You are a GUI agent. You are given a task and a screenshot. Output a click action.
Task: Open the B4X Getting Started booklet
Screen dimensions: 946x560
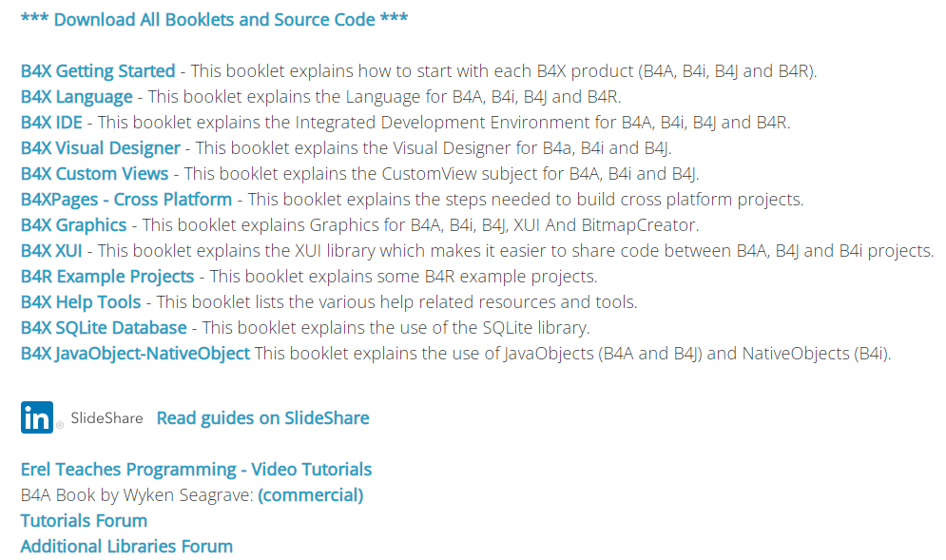[98, 70]
